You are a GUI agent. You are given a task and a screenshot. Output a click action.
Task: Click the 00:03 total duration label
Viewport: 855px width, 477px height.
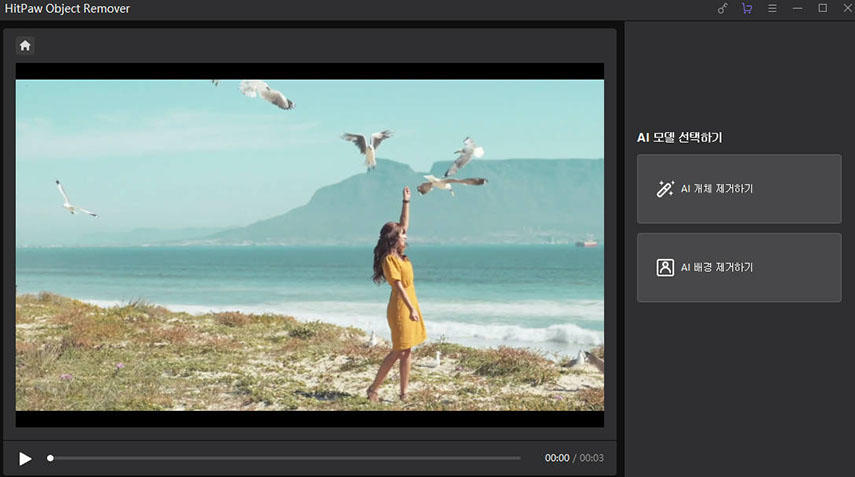point(592,458)
